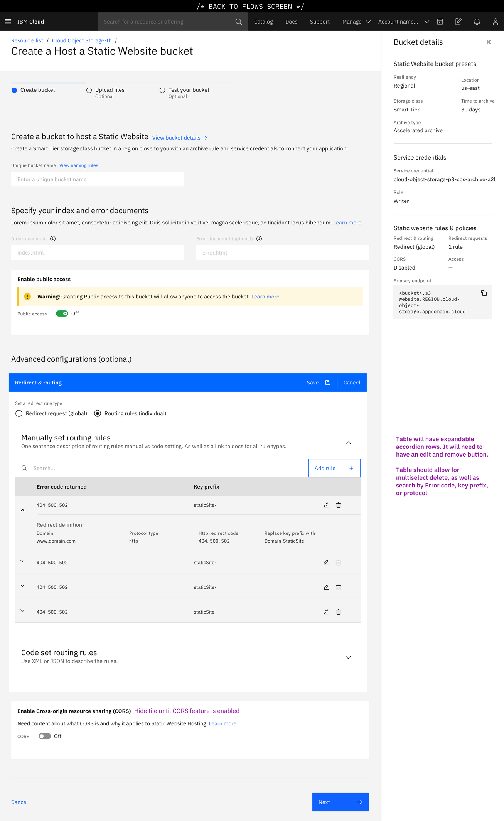Open the Manage dropdown

pyautogui.click(x=356, y=22)
